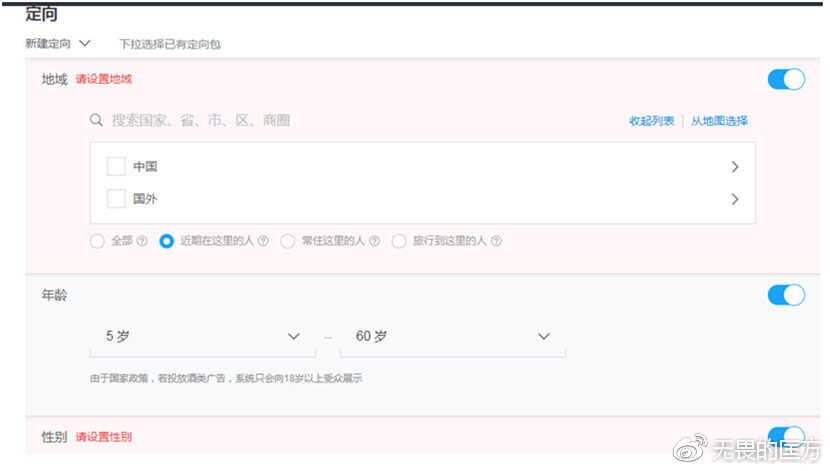Toggle the 地域 switch off
Viewport: 830px width, 471px height.
786,79
